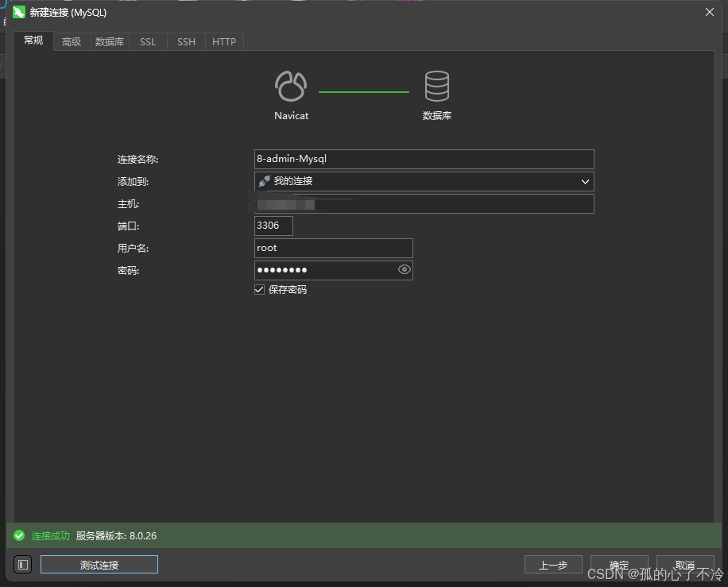Expand the 添加到 dropdown arrow
The image size is (728, 587).
click(x=585, y=181)
